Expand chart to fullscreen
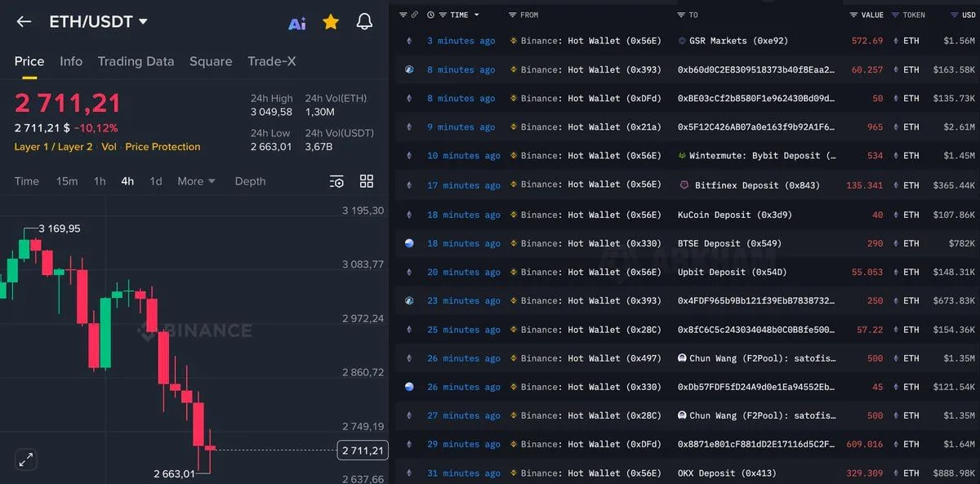 tap(26, 460)
